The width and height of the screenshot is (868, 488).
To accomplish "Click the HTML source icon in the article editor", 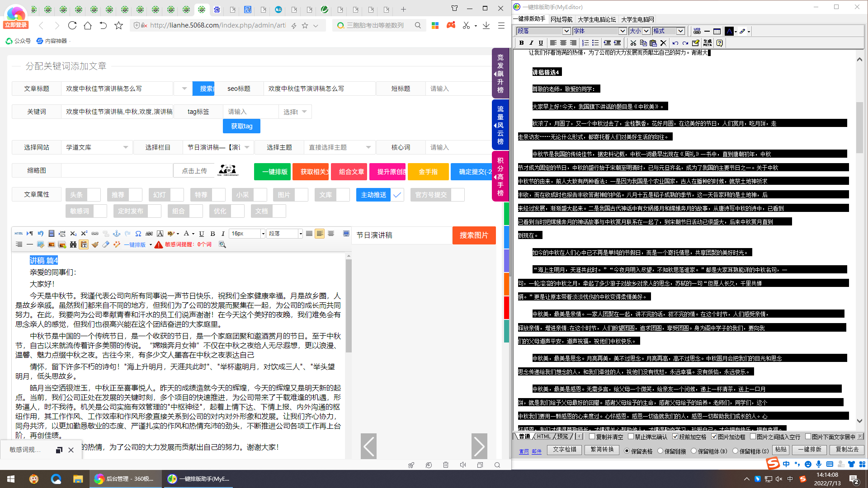I will (x=19, y=234).
